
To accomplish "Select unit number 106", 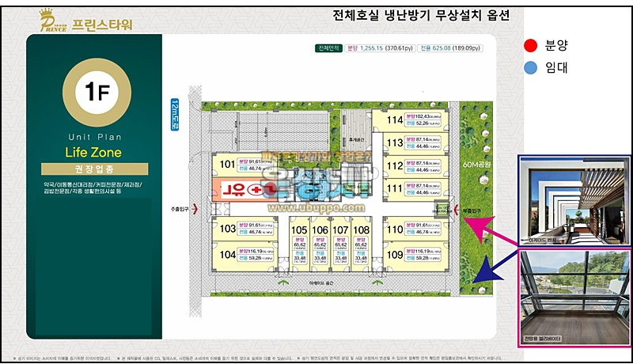I will [x=320, y=230].
